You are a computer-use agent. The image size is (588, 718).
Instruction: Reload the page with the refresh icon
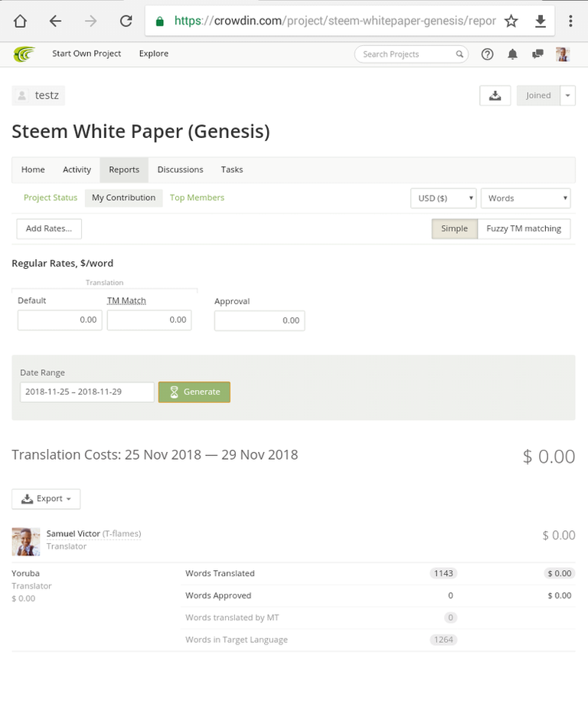pos(126,21)
